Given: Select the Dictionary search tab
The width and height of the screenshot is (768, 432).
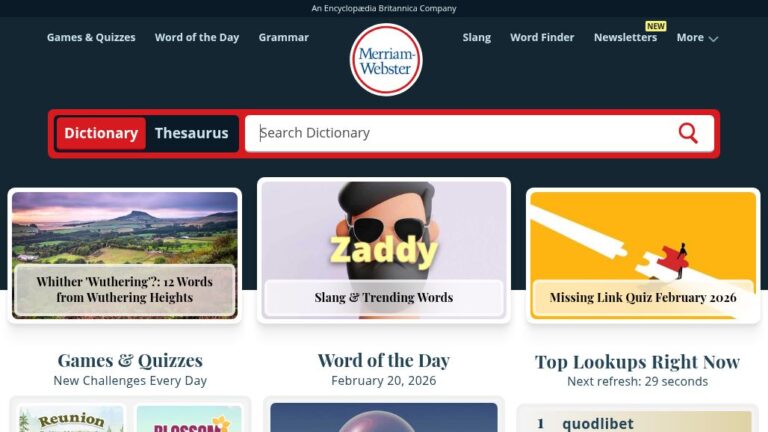Looking at the screenshot, I should tap(101, 133).
